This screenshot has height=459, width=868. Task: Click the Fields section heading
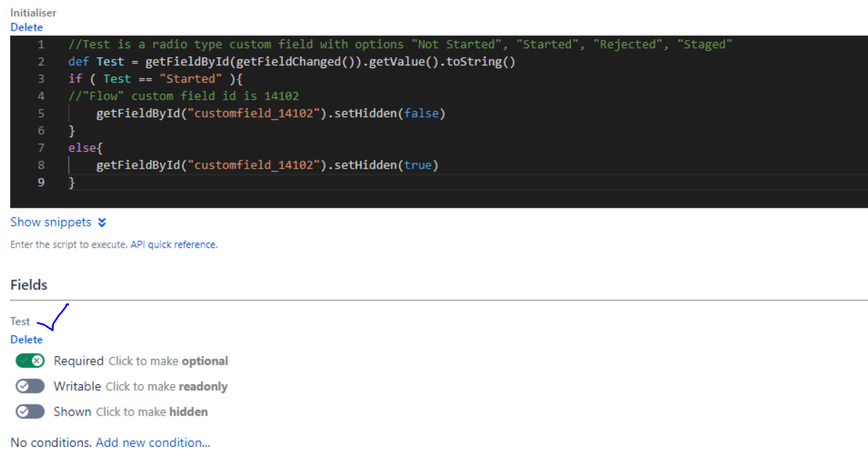(29, 285)
